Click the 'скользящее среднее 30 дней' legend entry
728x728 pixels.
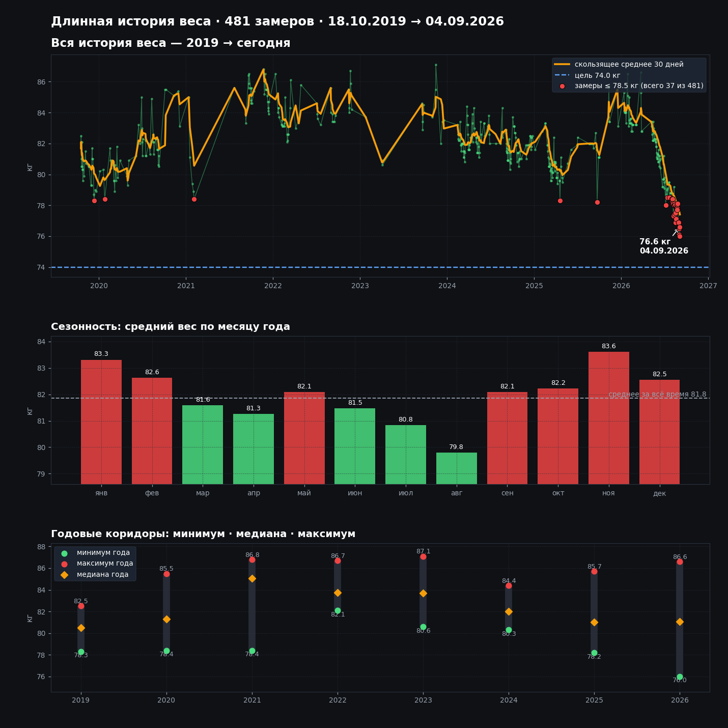(619, 65)
